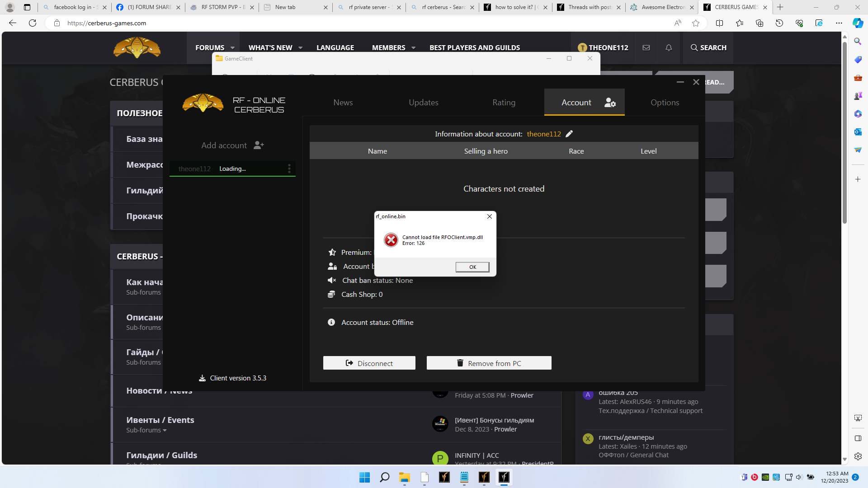Switch to the Rating tab

tap(504, 103)
